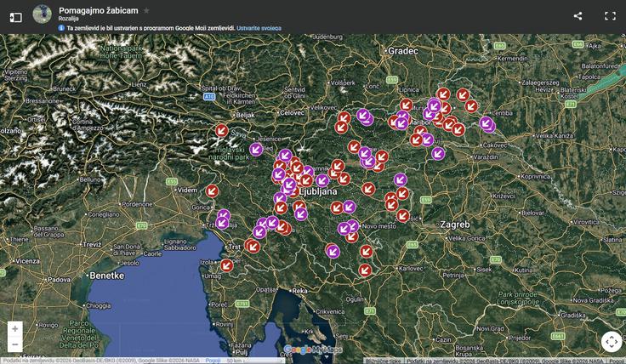Click the Google My Maps logo
Image resolution: width=626 pixels, height=364 pixels.
312,350
